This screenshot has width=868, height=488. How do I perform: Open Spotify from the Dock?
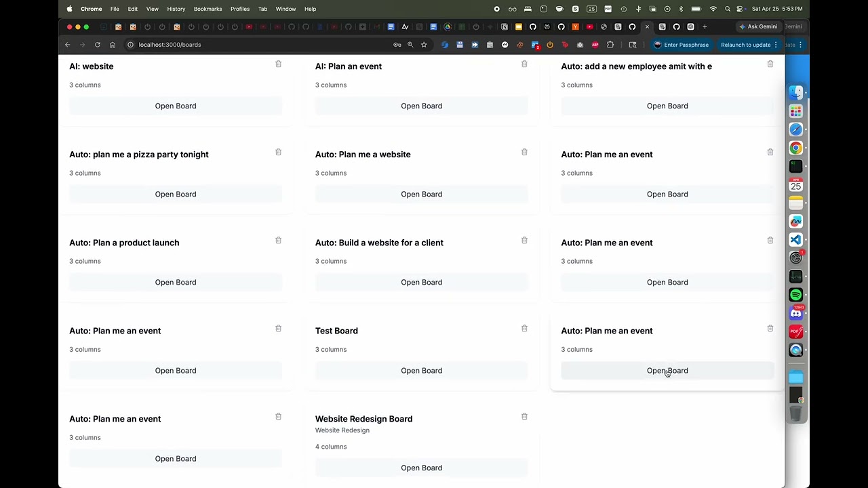click(x=796, y=295)
